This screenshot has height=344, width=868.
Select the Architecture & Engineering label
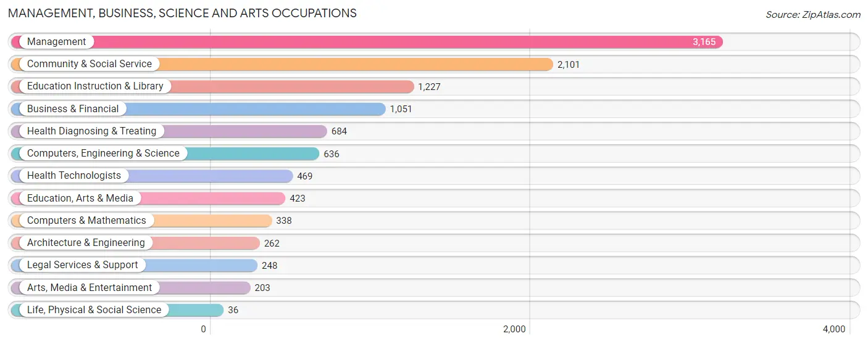86,243
